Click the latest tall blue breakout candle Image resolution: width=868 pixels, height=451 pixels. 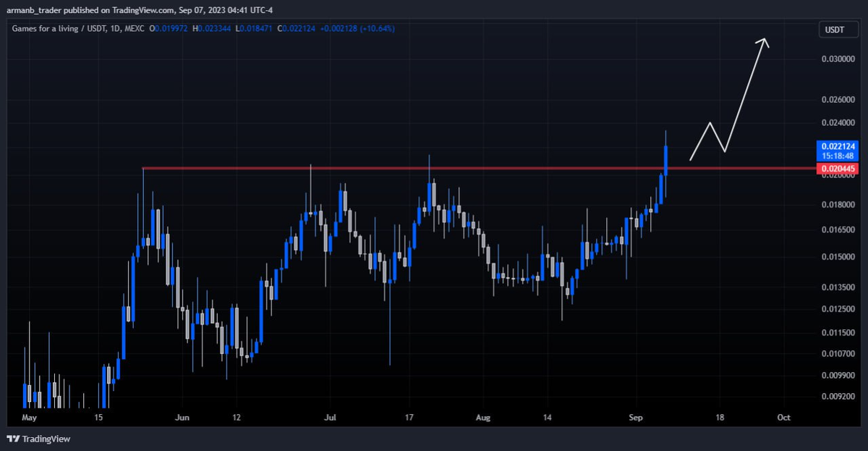[x=665, y=159]
